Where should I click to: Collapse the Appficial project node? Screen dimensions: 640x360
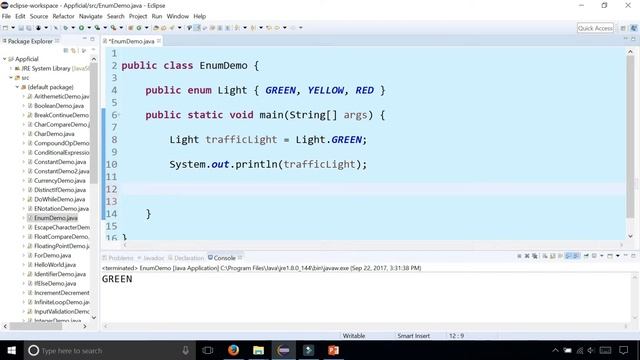point(4,59)
